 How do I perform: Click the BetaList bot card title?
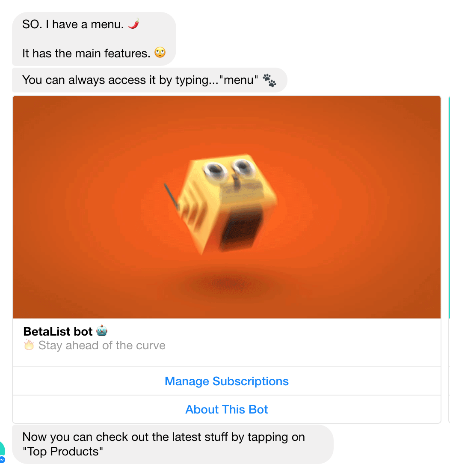58,331
